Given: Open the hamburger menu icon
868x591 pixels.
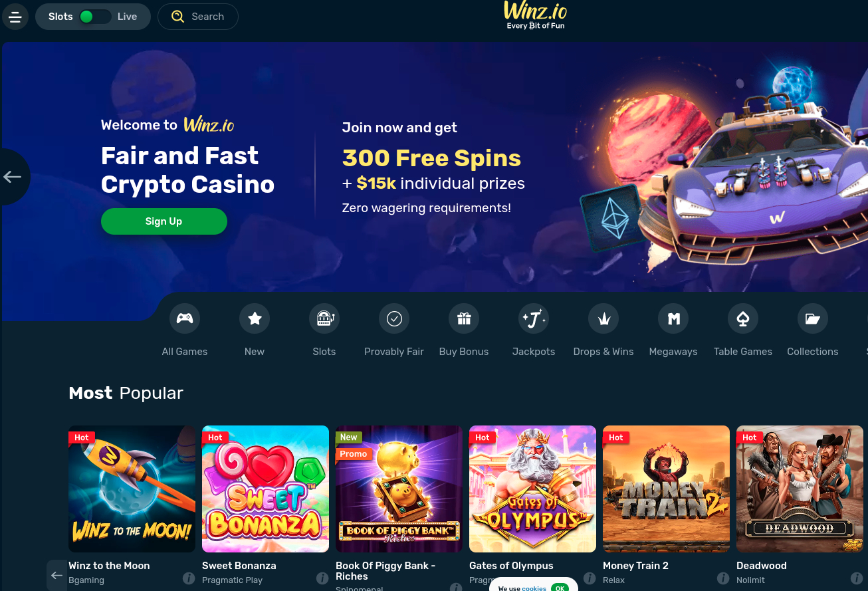Looking at the screenshot, I should pyautogui.click(x=15, y=17).
